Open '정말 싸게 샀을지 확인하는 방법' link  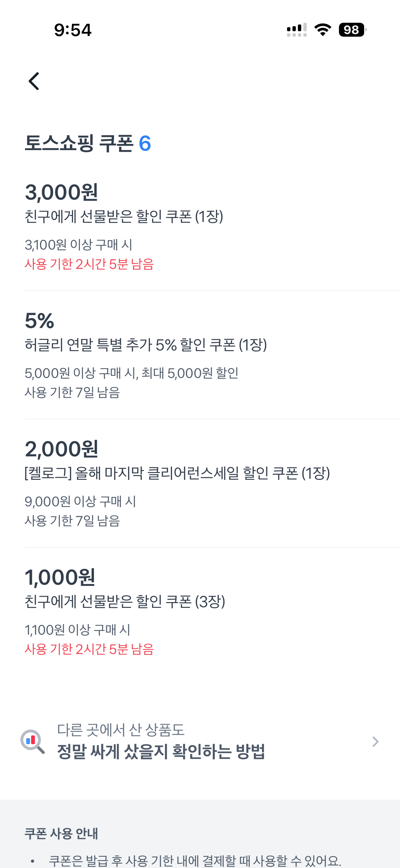pyautogui.click(x=161, y=752)
